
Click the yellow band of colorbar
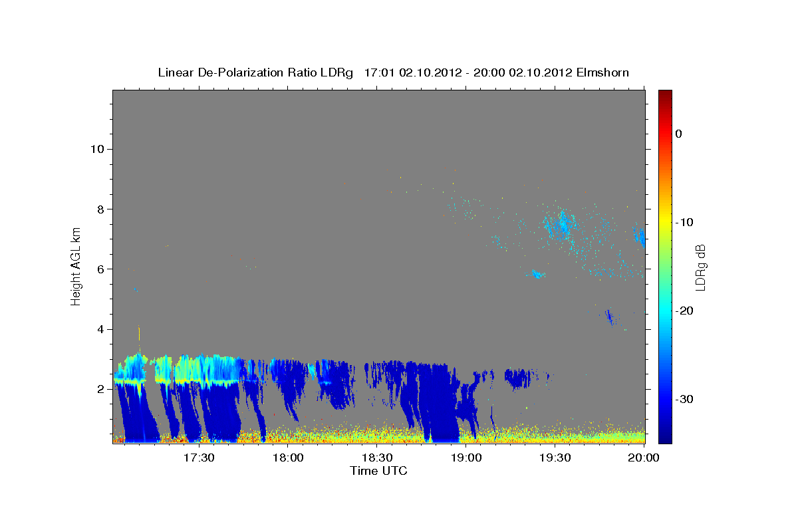click(665, 221)
